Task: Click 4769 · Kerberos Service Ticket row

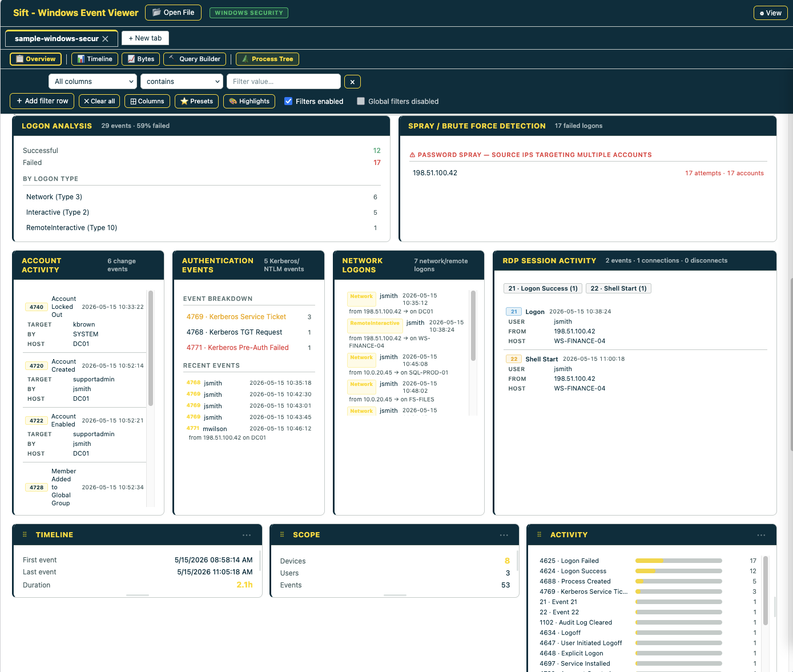Action: tap(249, 317)
